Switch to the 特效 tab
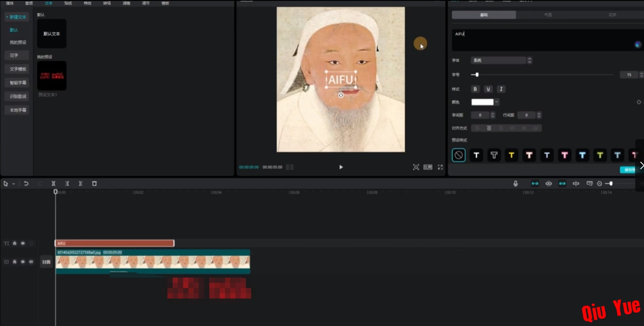This screenshot has width=644, height=326. point(87,3)
